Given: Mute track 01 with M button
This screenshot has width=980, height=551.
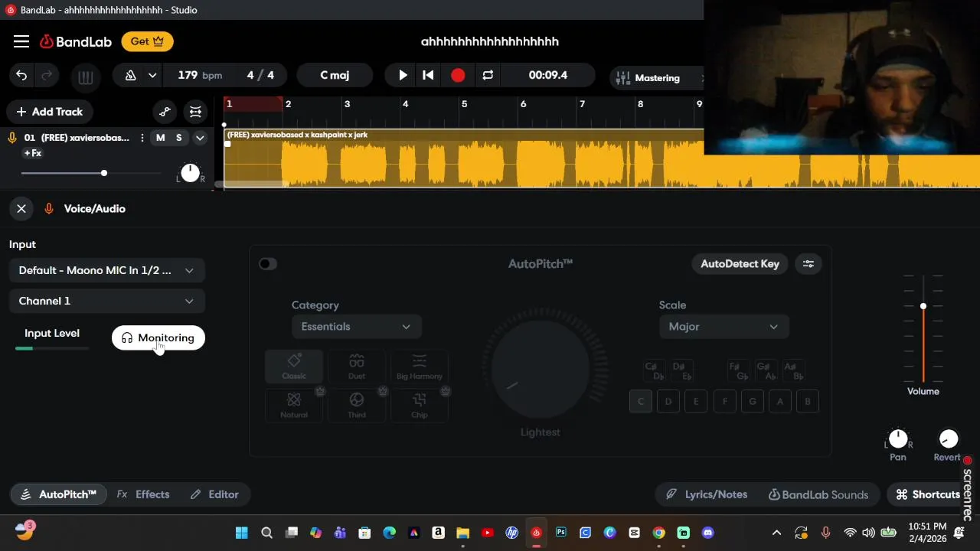Looking at the screenshot, I should [x=160, y=138].
